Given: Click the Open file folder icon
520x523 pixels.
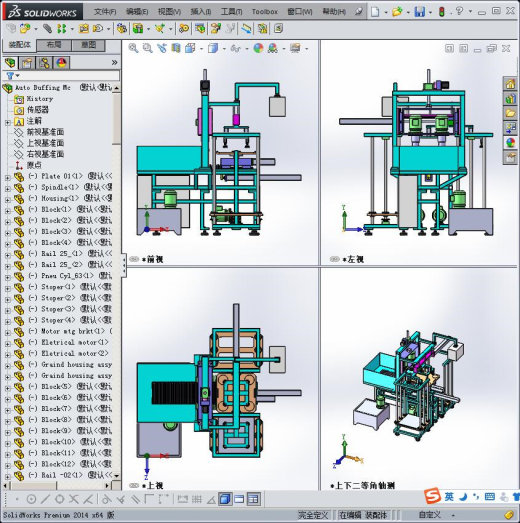Looking at the screenshot, I should 397,12.
